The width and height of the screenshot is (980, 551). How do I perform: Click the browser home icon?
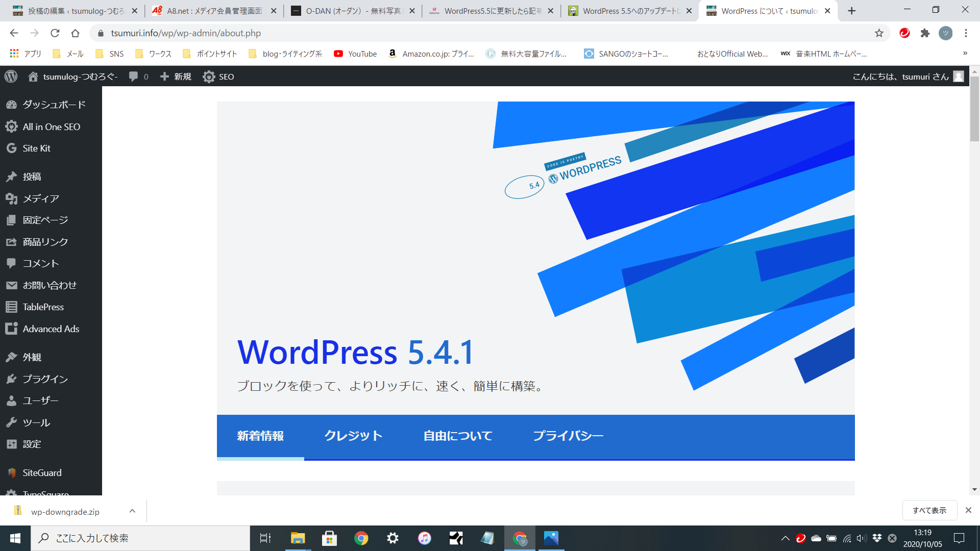75,33
